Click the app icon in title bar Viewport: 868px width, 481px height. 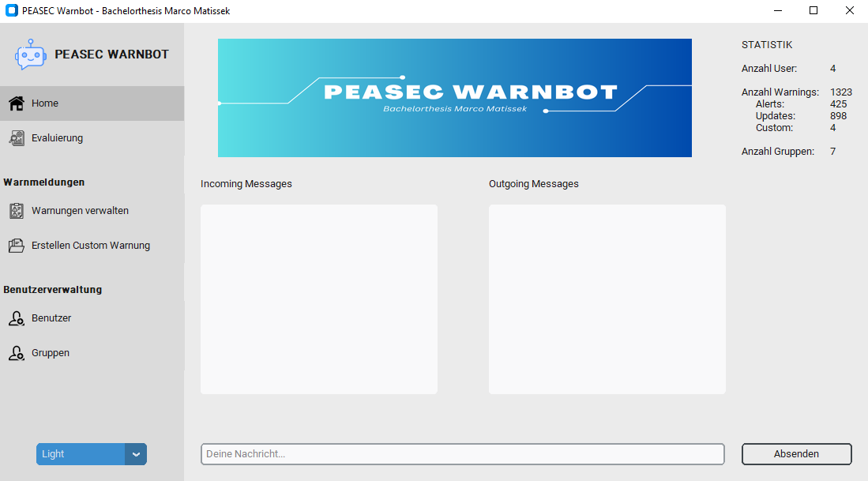point(11,10)
